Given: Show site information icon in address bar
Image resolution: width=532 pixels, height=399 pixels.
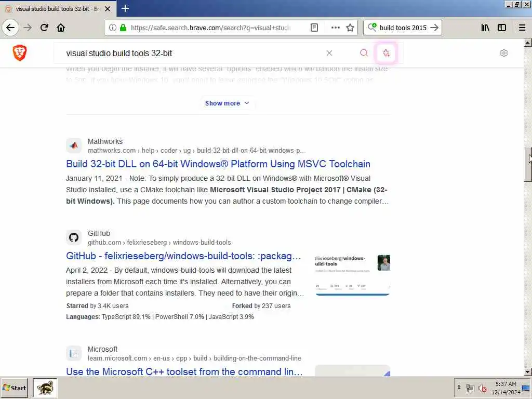Looking at the screenshot, I should pyautogui.click(x=113, y=28).
